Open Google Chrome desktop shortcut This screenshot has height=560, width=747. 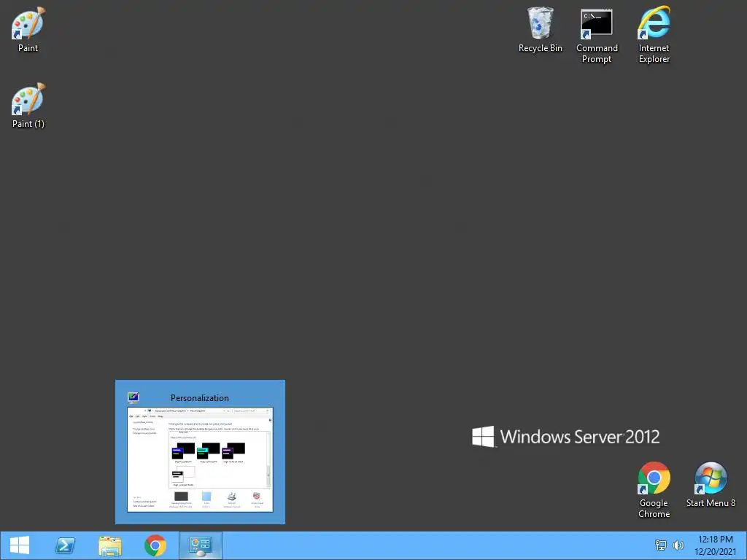click(654, 490)
